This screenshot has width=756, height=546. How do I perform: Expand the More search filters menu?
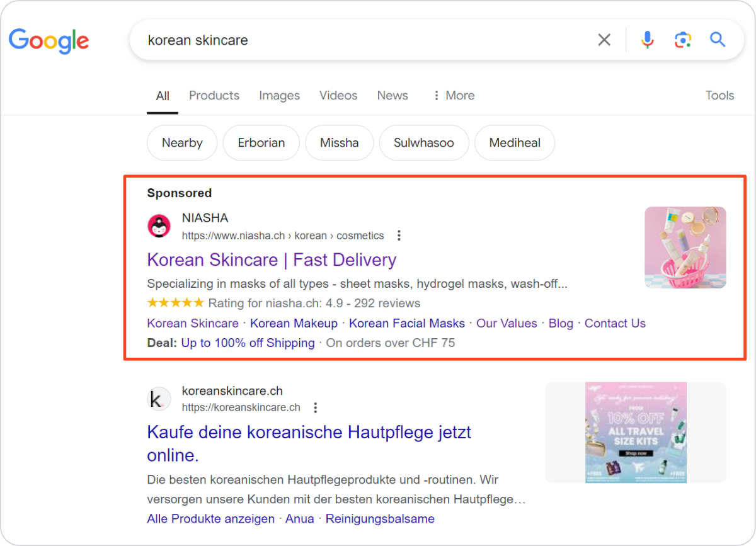454,96
